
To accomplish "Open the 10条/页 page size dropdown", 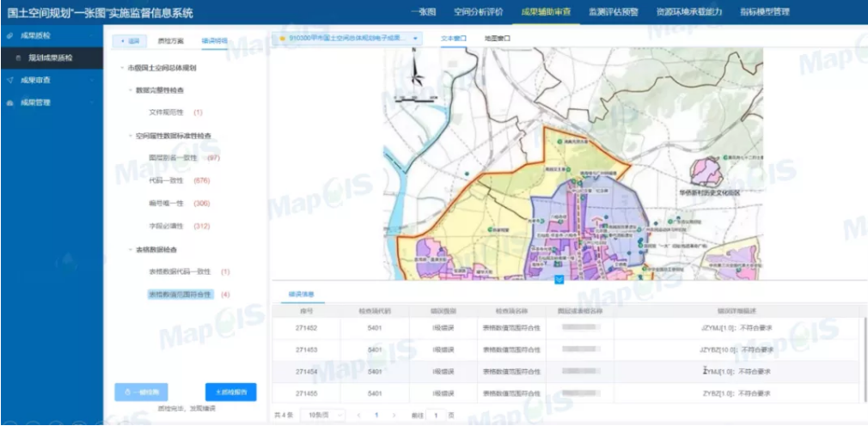I will 323,414.
